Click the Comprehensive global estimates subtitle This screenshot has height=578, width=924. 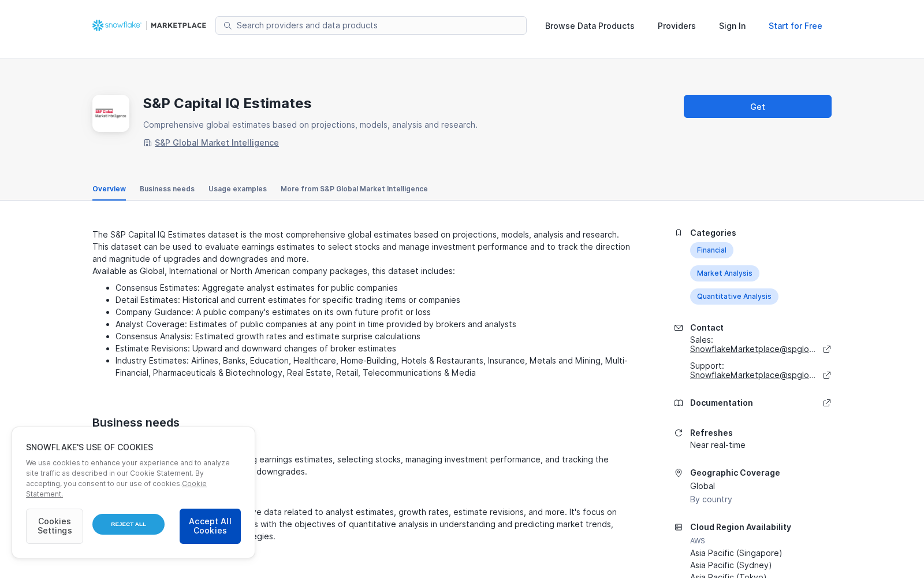pyautogui.click(x=310, y=125)
